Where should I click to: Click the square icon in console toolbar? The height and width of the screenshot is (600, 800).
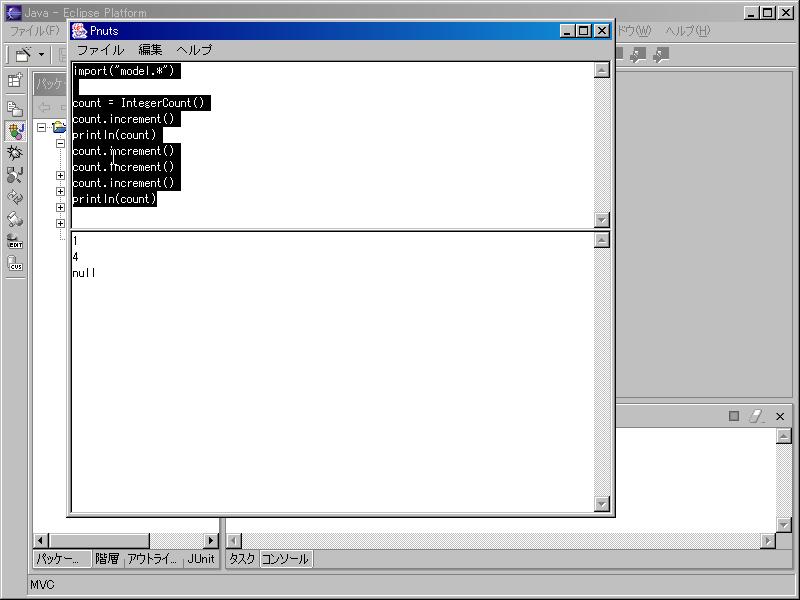pos(734,416)
